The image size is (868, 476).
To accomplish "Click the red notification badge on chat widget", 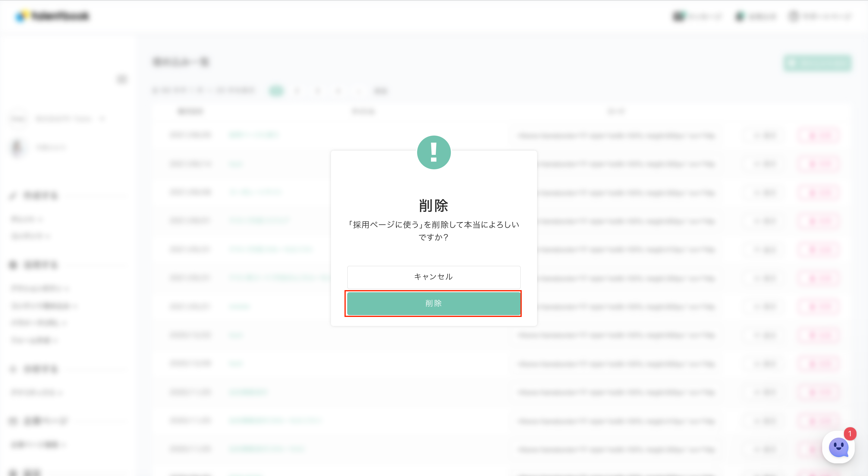I will coord(850,434).
